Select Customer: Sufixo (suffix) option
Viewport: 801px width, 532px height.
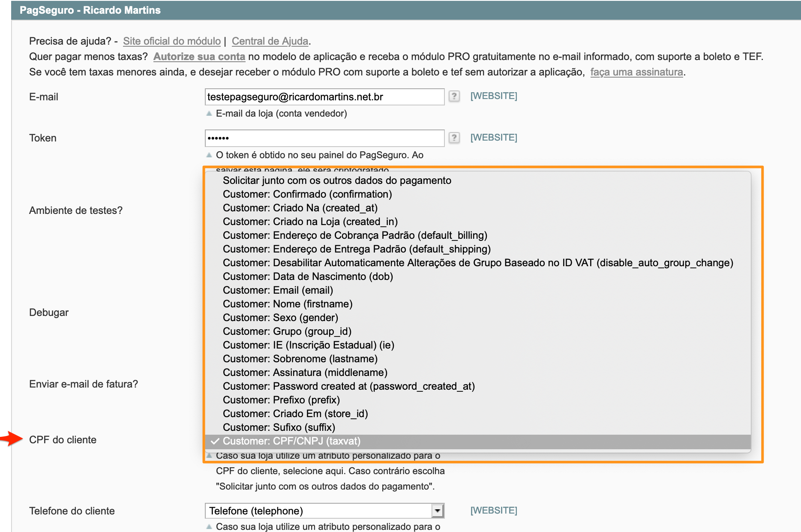click(x=478, y=427)
